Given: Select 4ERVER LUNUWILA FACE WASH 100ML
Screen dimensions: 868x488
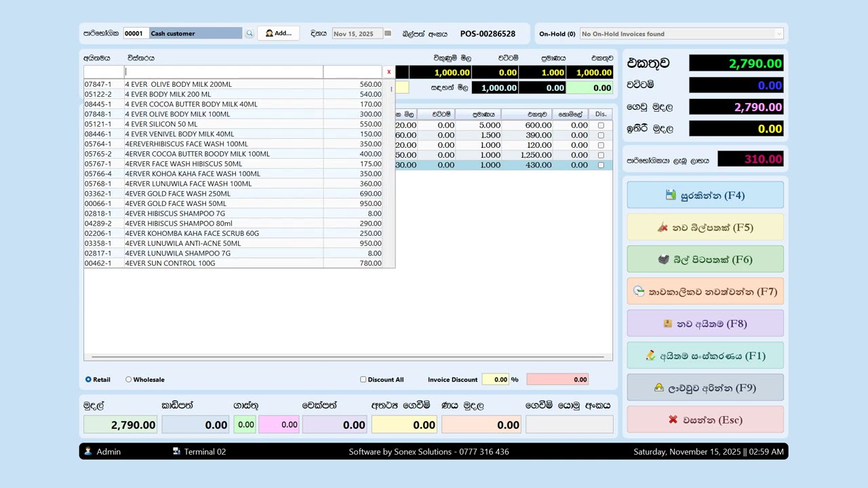Looking at the screenshot, I should point(233,184).
